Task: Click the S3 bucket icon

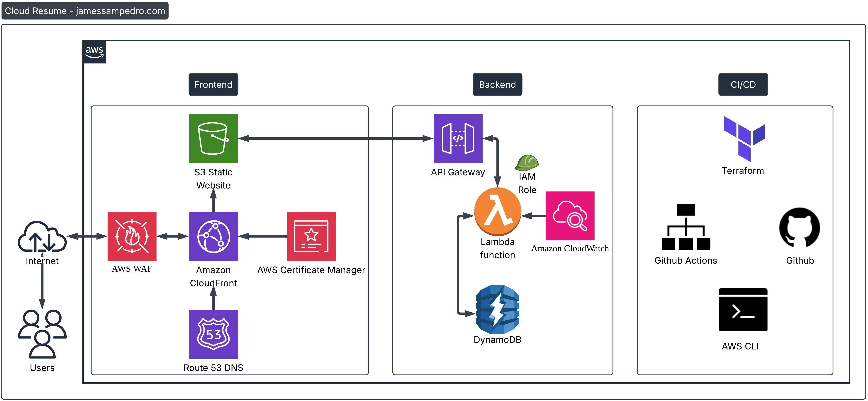Action: click(213, 138)
